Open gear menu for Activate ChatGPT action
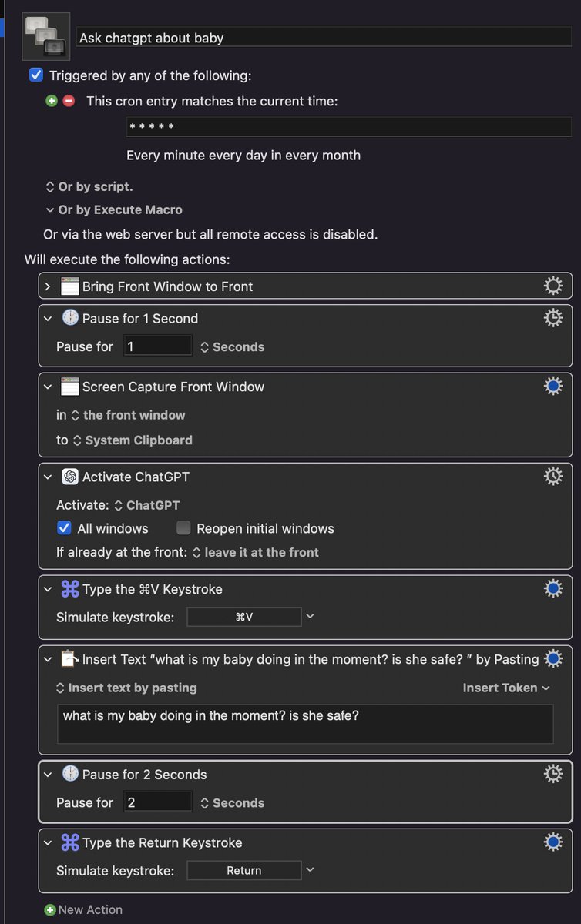This screenshot has width=581, height=924. [552, 477]
